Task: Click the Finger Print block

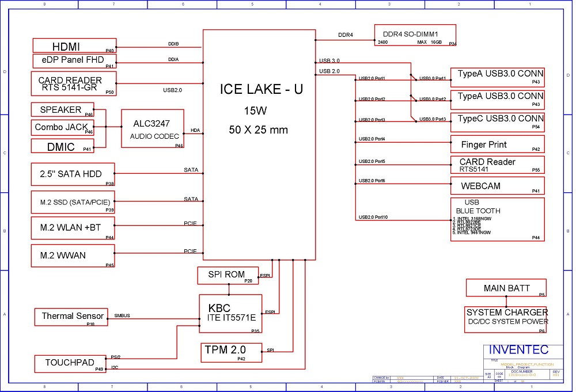Action: [x=497, y=144]
